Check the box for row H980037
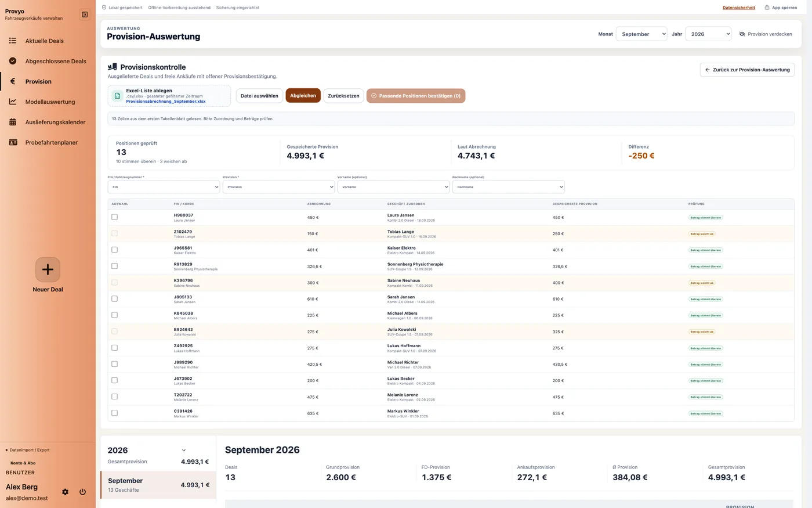812x508 pixels. pos(114,217)
